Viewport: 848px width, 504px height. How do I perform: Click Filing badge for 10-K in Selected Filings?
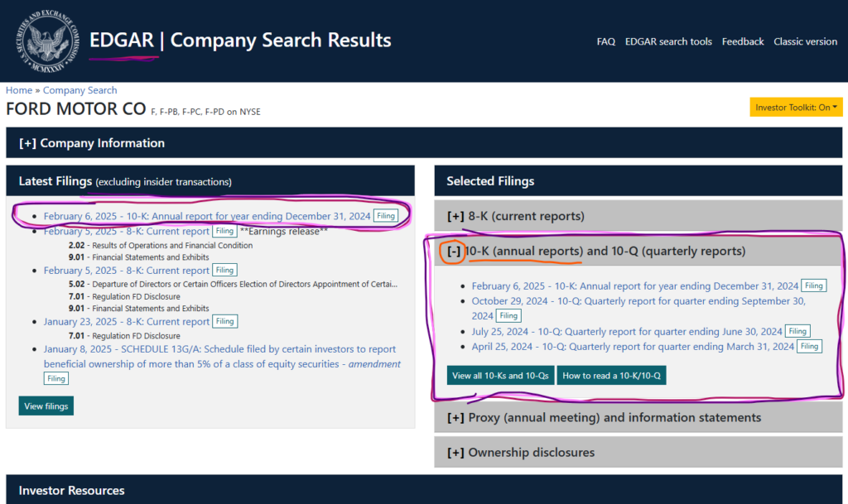pyautogui.click(x=813, y=286)
